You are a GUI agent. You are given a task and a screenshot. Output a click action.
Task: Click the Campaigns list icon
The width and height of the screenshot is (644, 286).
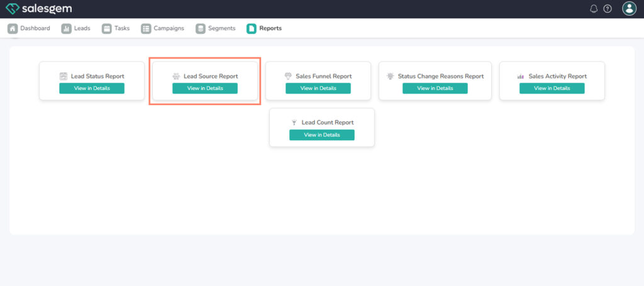(146, 28)
